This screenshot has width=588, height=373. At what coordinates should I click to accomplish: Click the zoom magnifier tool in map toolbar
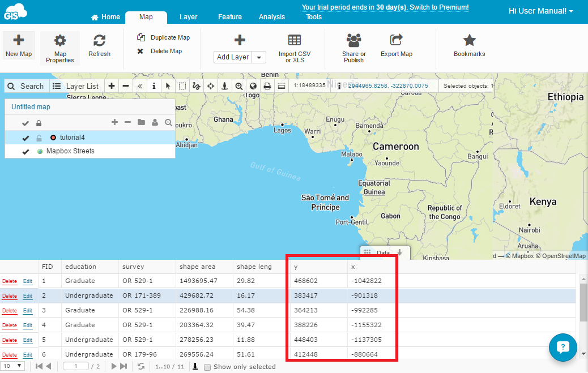[x=239, y=86]
